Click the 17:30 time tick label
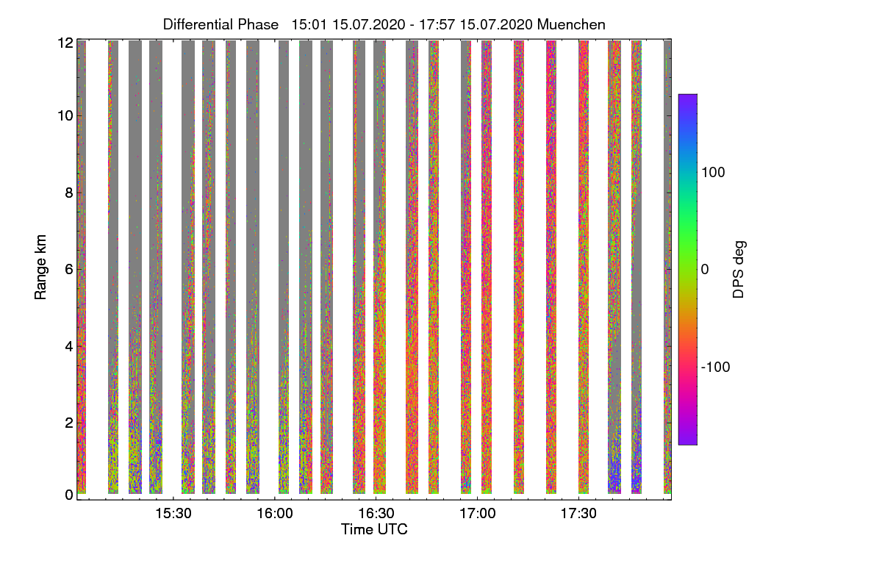The width and height of the screenshot is (882, 588). (579, 514)
